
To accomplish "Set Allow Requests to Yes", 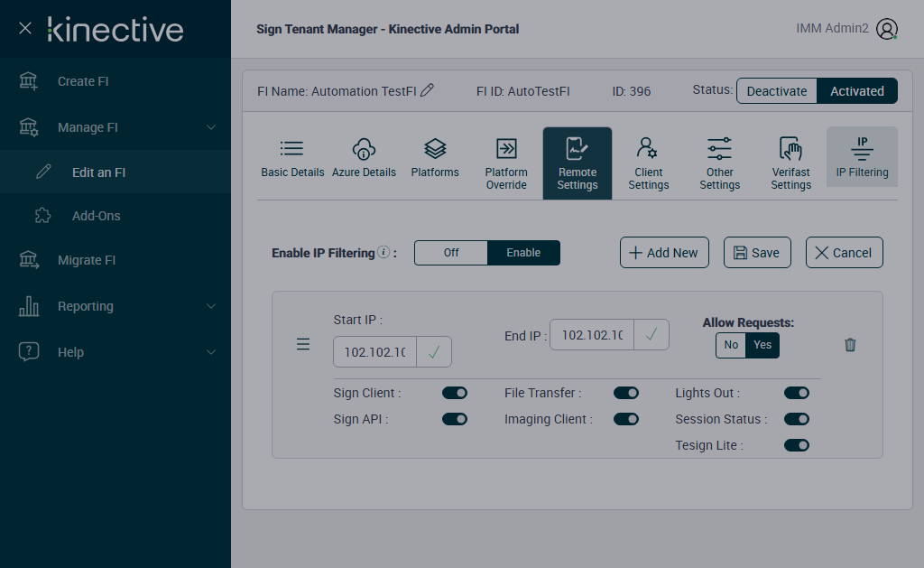I will (762, 345).
